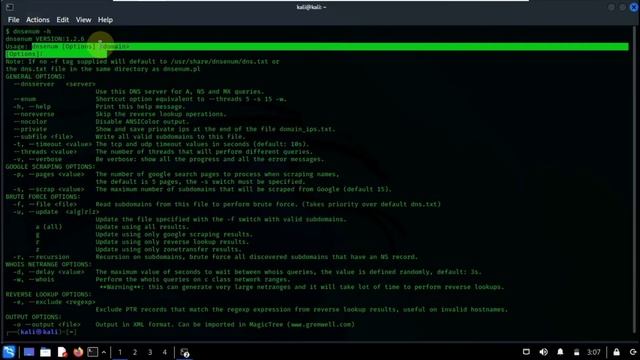Click the '--nocolor' option text

click(x=30, y=122)
